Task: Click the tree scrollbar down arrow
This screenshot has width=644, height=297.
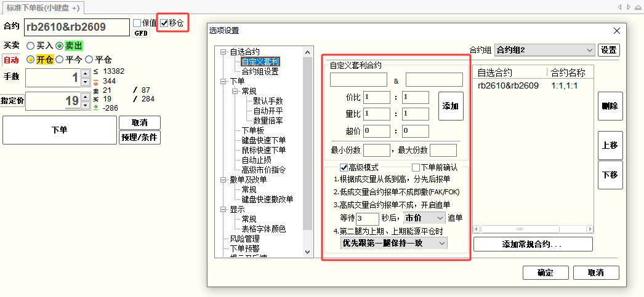Action: click(308, 252)
